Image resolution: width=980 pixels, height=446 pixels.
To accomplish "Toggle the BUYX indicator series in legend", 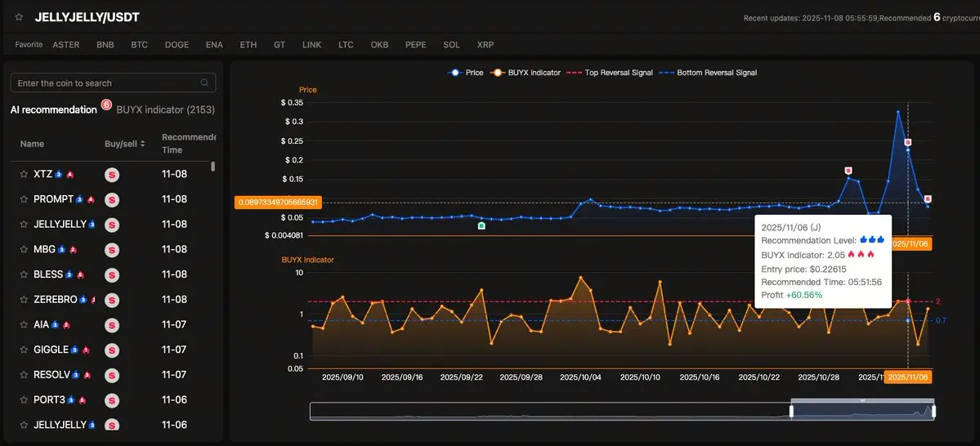I will click(x=525, y=73).
